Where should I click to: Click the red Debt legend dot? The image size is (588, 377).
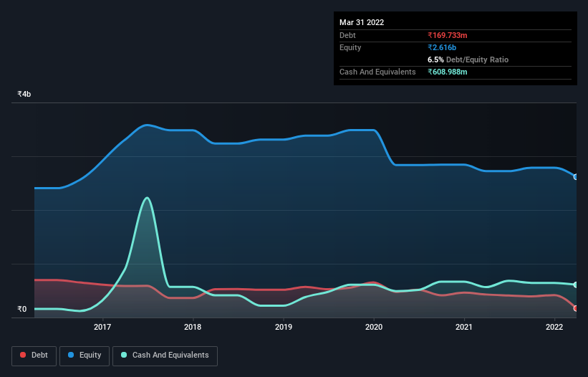[x=23, y=355]
